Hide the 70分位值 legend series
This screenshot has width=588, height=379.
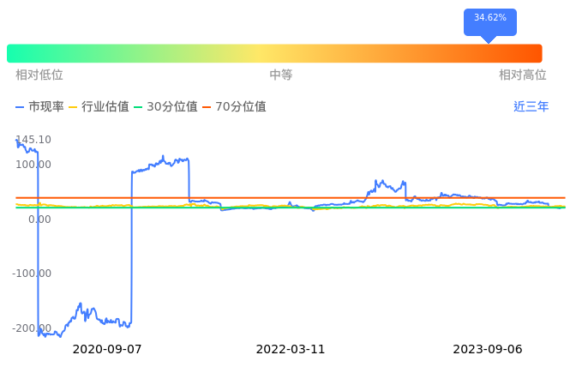pyautogui.click(x=234, y=107)
